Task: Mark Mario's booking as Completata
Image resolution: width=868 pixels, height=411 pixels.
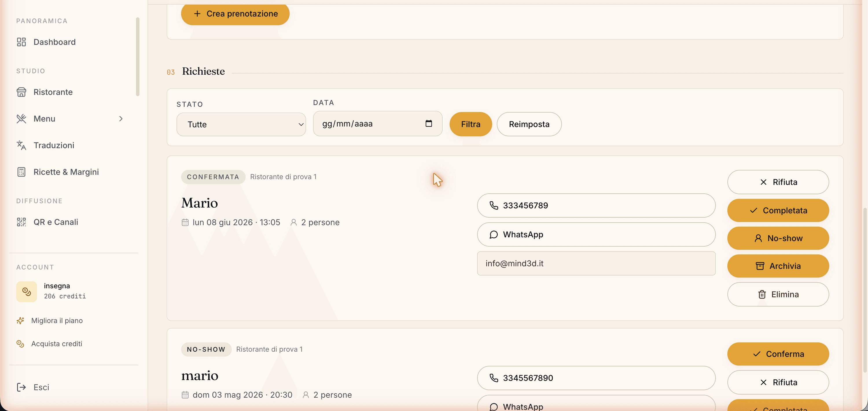Action: tap(778, 210)
